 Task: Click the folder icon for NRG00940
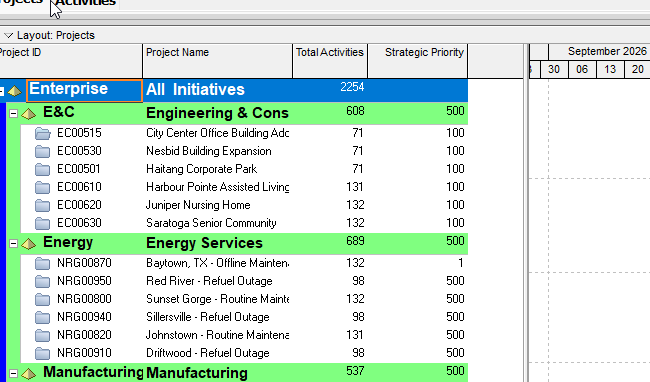[43, 317]
